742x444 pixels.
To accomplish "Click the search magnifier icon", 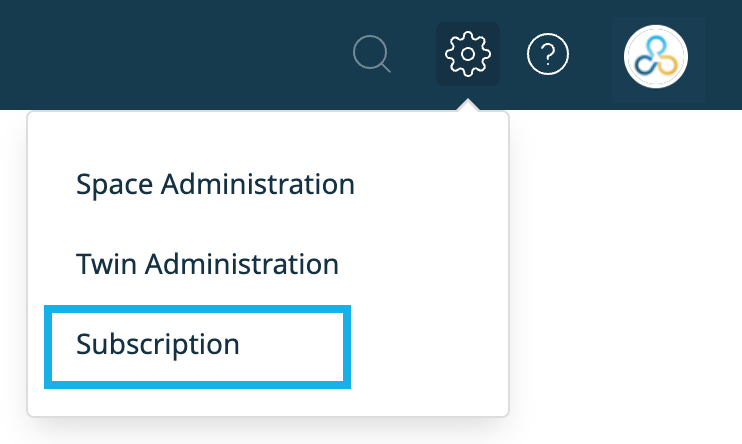I will click(x=371, y=54).
